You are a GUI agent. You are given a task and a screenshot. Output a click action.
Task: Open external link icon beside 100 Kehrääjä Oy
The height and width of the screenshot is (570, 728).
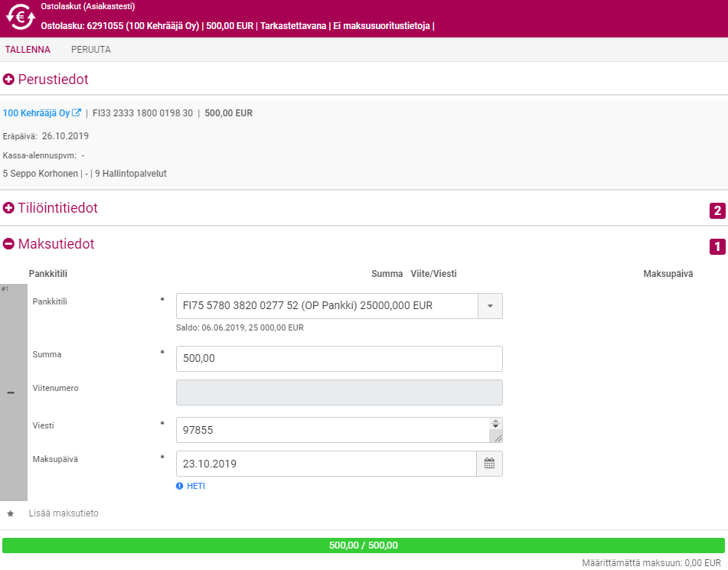[x=77, y=113]
